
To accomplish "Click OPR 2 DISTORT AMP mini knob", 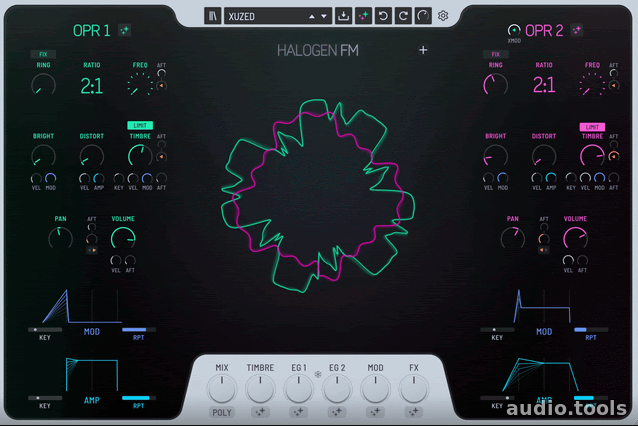I will tap(551, 178).
